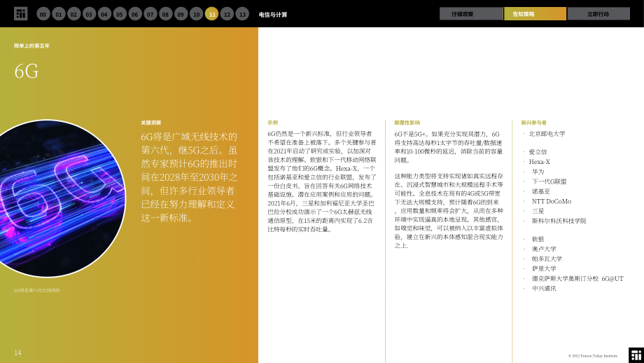Screen dimensions: 644x363
Task: Click the 6G@UT text
Action: click(x=612, y=278)
